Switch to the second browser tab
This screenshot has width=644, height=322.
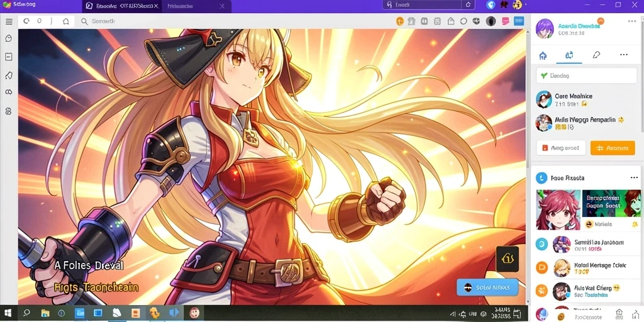(197, 6)
